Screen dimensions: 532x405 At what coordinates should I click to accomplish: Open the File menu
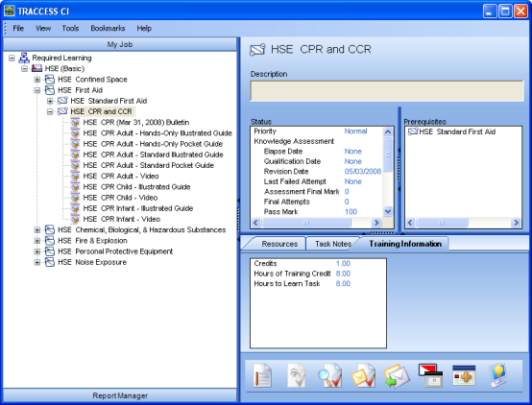[x=18, y=28]
